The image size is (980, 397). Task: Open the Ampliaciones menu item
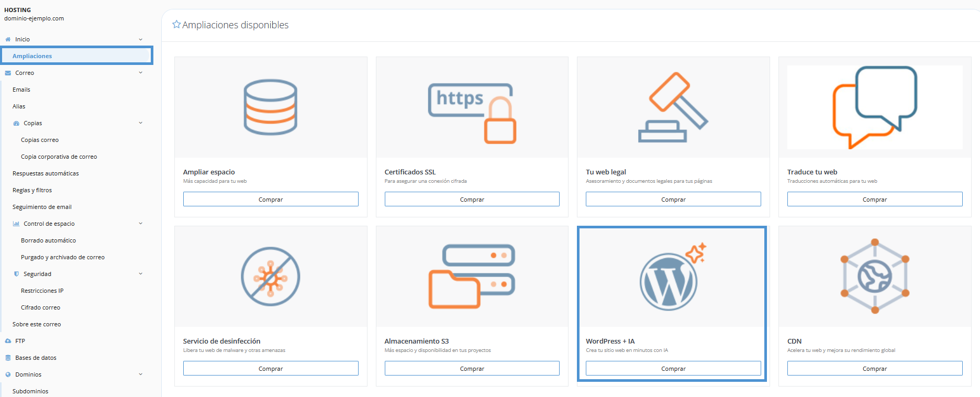pyautogui.click(x=32, y=56)
